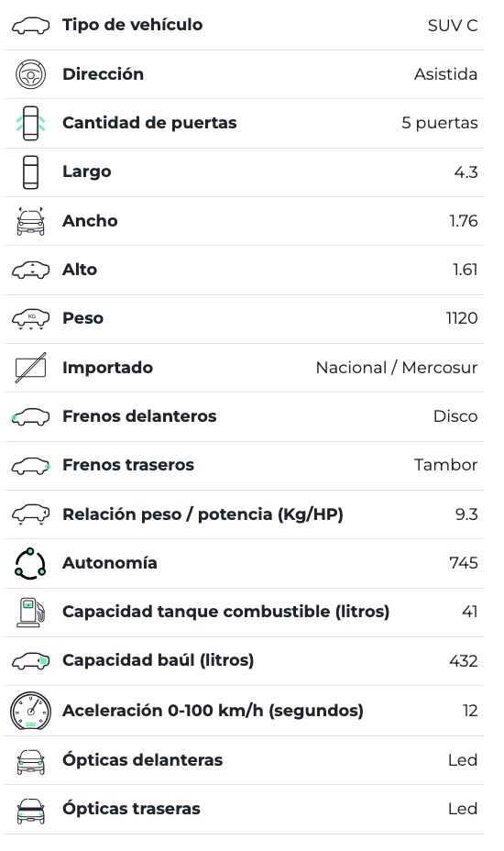Click the Nacional / Mercosur value
Screen dimensions: 504x851
coord(397,368)
